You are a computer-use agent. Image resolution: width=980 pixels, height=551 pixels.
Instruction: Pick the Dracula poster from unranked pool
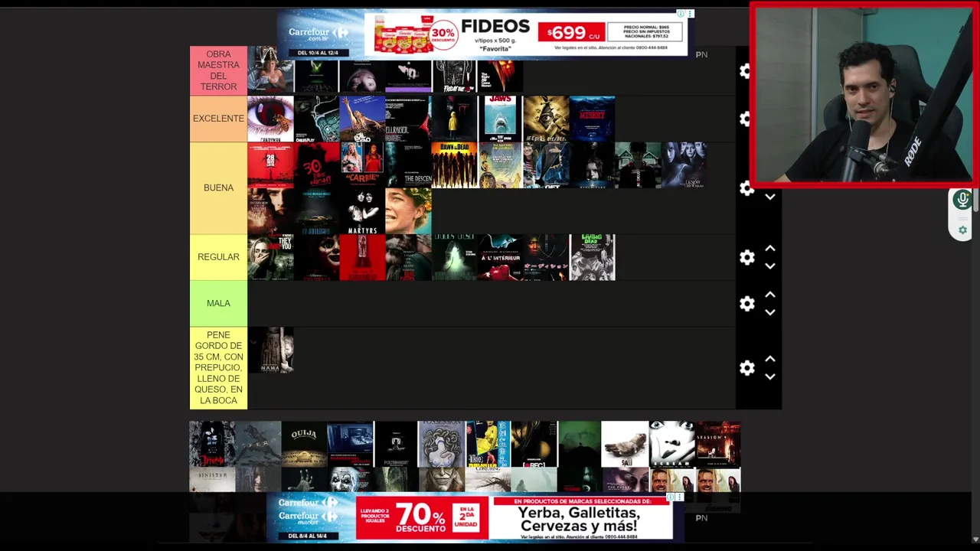point(212,444)
